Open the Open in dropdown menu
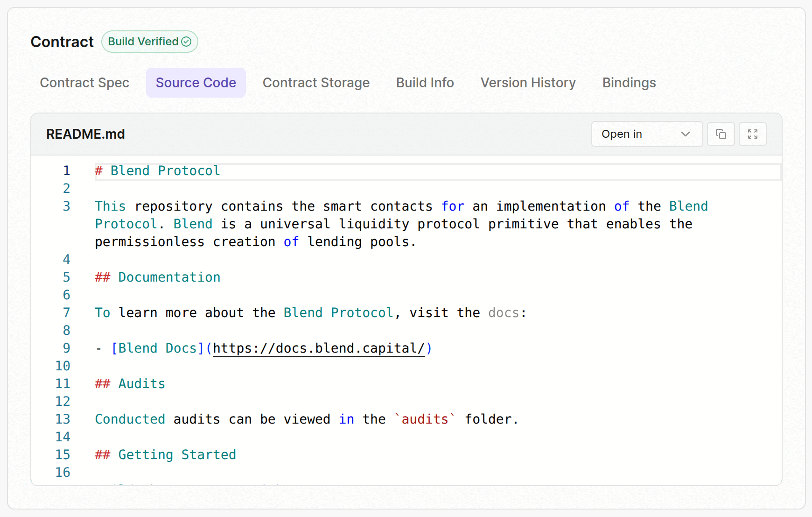 pyautogui.click(x=646, y=134)
